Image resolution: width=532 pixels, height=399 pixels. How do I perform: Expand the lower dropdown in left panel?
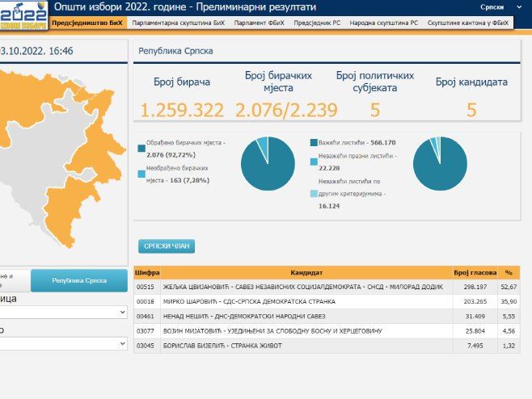pyautogui.click(x=63, y=343)
